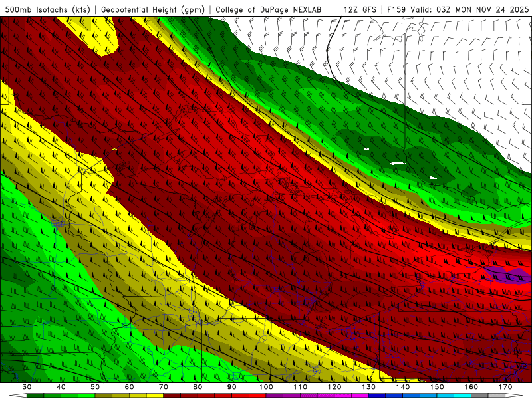Click the legend label '170'
The height and width of the screenshot is (399, 532).
click(505, 387)
